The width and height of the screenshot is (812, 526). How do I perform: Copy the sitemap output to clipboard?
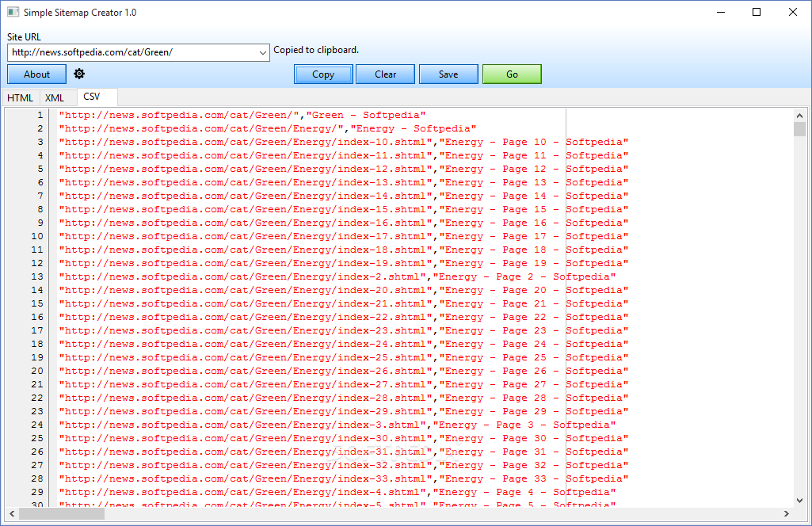pyautogui.click(x=323, y=74)
